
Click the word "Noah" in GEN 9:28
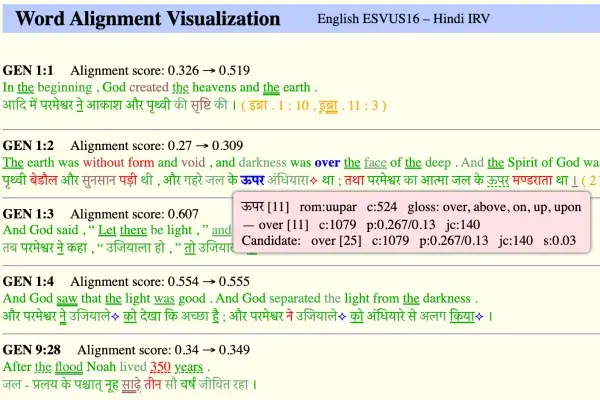click(101, 367)
